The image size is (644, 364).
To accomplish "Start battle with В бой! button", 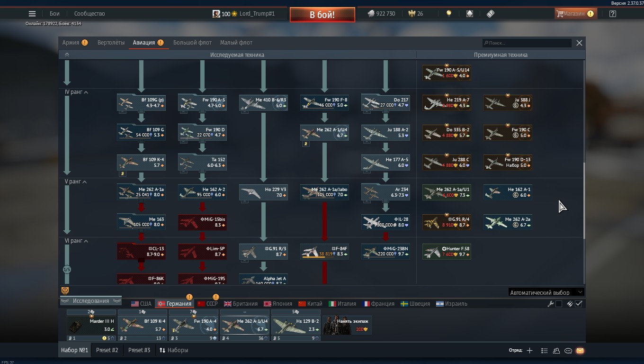I will [322, 15].
